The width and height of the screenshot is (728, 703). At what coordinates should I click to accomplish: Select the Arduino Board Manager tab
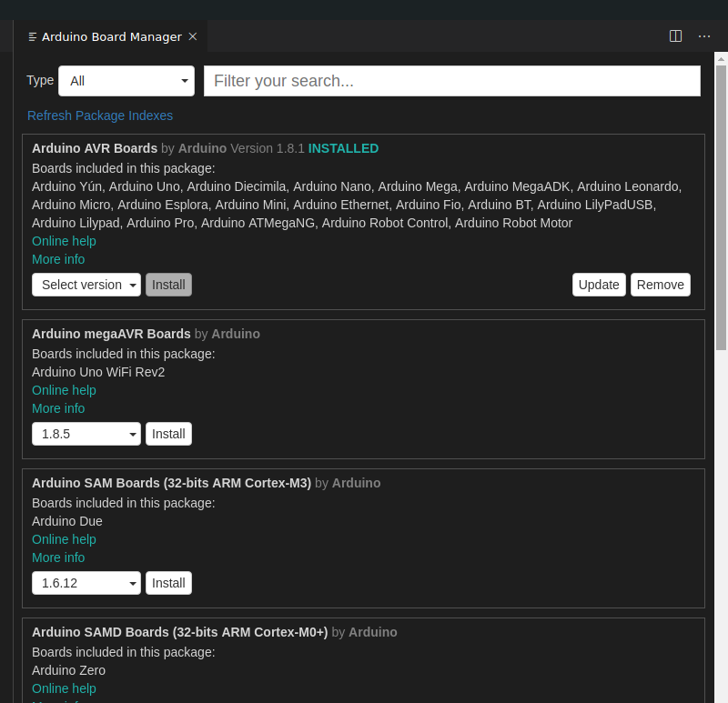[111, 36]
